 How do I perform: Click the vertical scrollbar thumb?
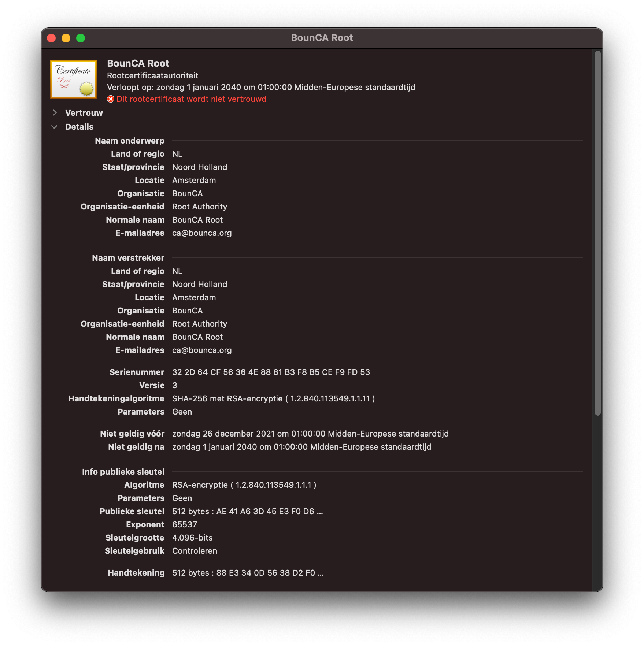tap(598, 233)
